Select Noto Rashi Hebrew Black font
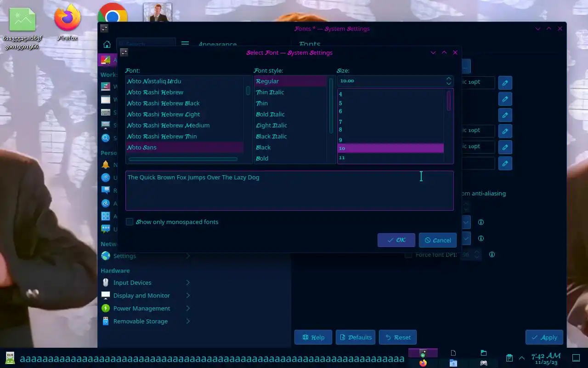This screenshot has width=588, height=368. click(x=185, y=103)
